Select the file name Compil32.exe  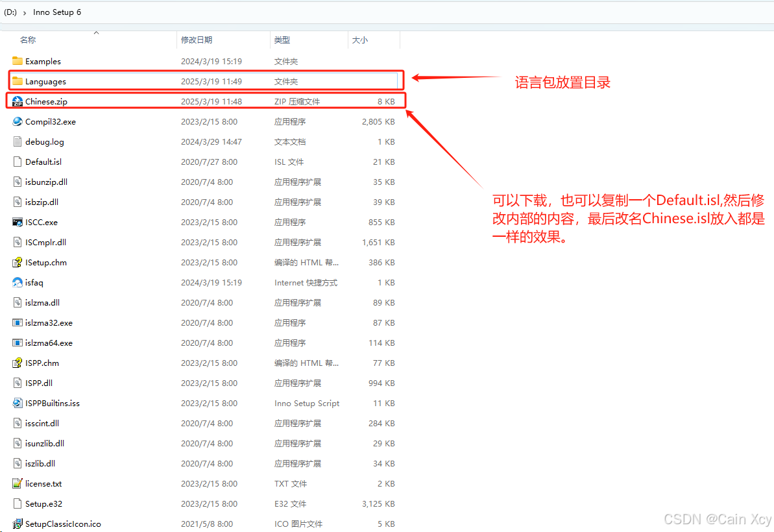(x=51, y=121)
